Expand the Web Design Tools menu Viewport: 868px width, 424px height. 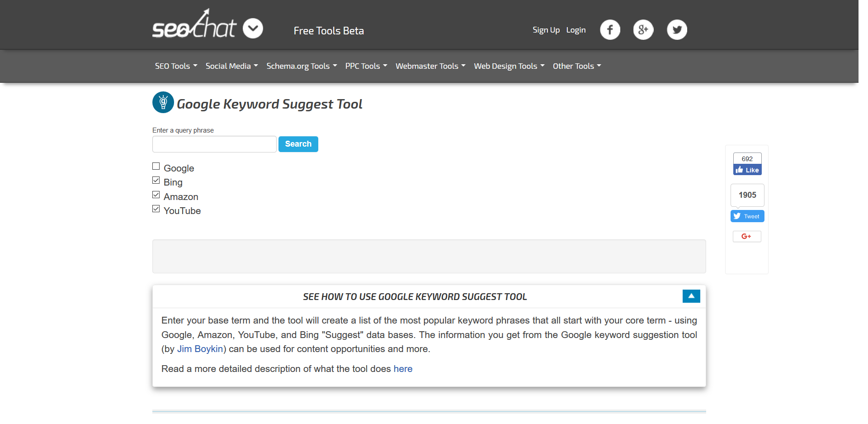tap(509, 66)
